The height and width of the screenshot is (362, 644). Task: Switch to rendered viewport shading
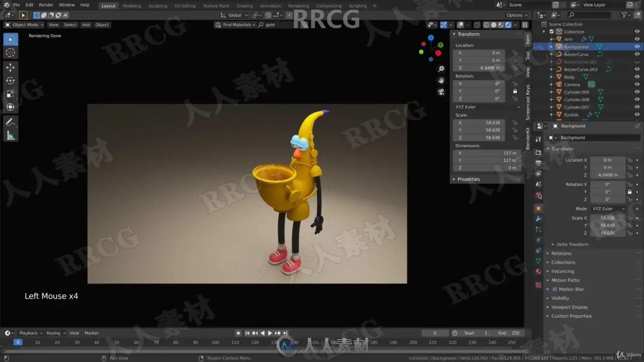pyautogui.click(x=508, y=25)
